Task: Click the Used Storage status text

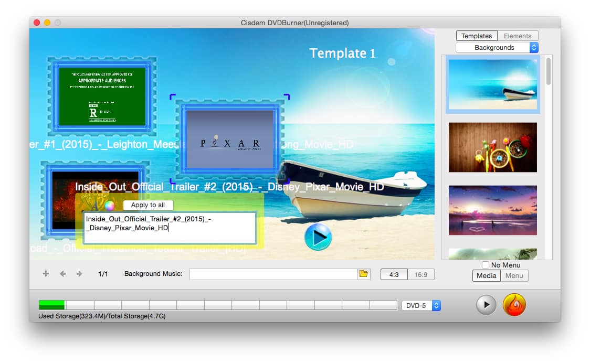Action: [x=102, y=316]
